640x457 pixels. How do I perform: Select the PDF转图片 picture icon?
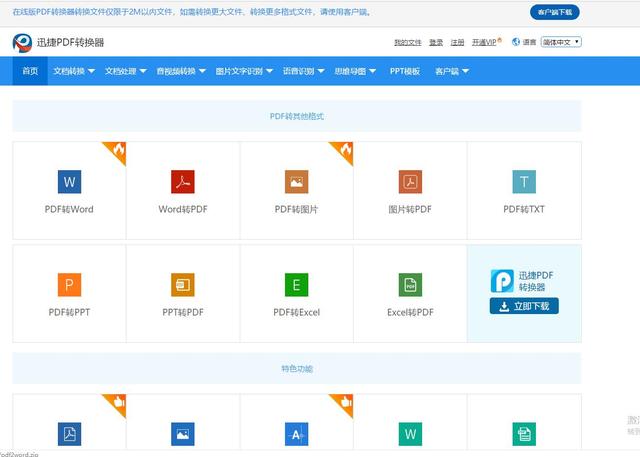tap(297, 182)
